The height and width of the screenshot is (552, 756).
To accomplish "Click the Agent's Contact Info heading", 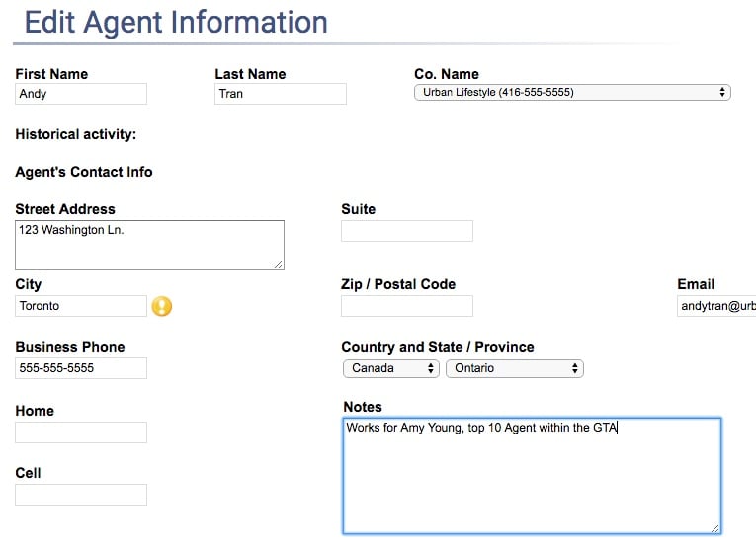I will point(84,172).
